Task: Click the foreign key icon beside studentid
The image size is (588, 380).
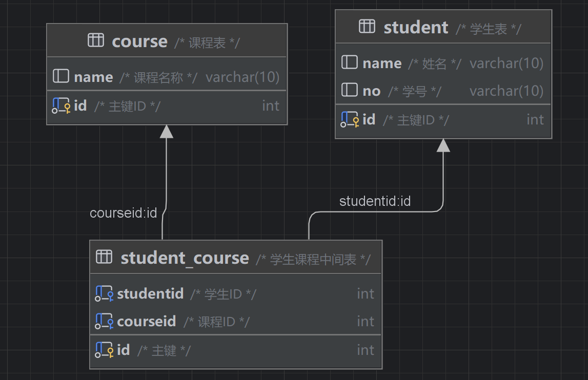Action: [x=104, y=293]
